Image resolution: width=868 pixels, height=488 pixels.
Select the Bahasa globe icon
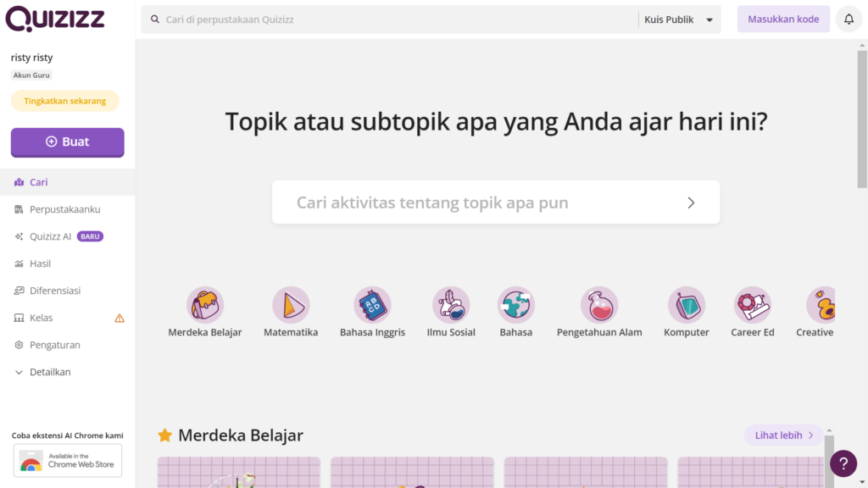(516, 305)
